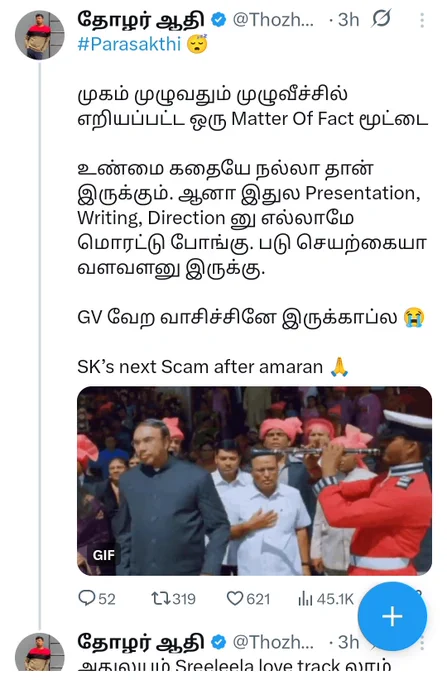View analytics icon showing 45.1K views
447x680 pixels.
pyautogui.click(x=305, y=599)
